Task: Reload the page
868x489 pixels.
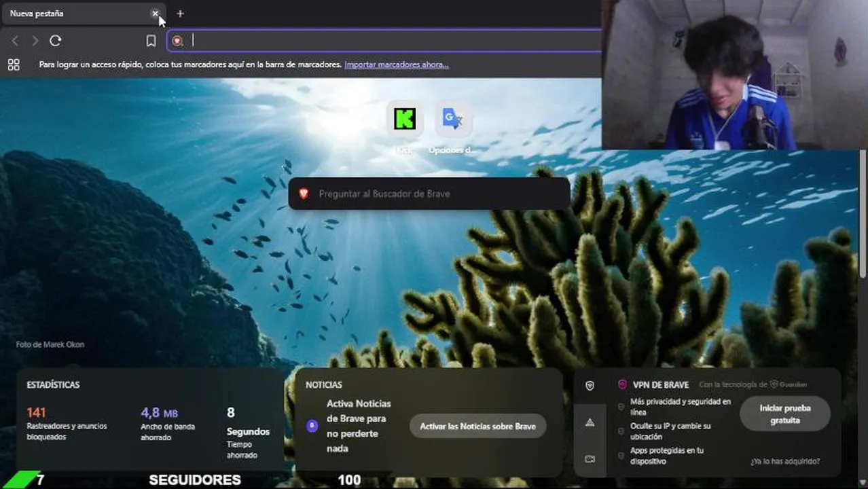Action: 56,41
